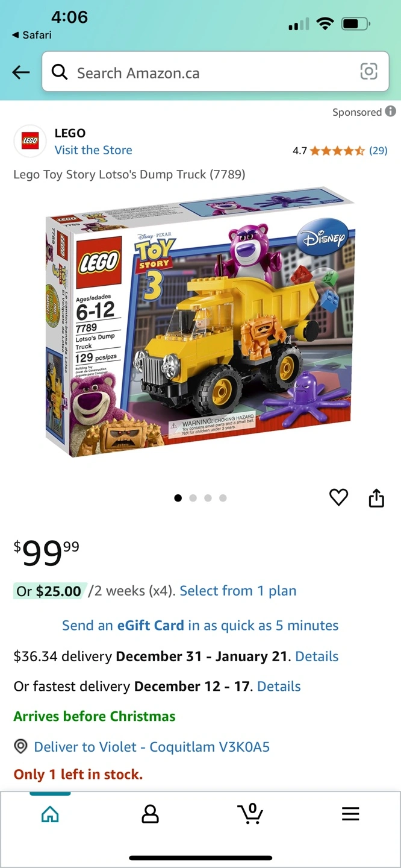Go to Home tab
The height and width of the screenshot is (868, 401).
click(50, 814)
